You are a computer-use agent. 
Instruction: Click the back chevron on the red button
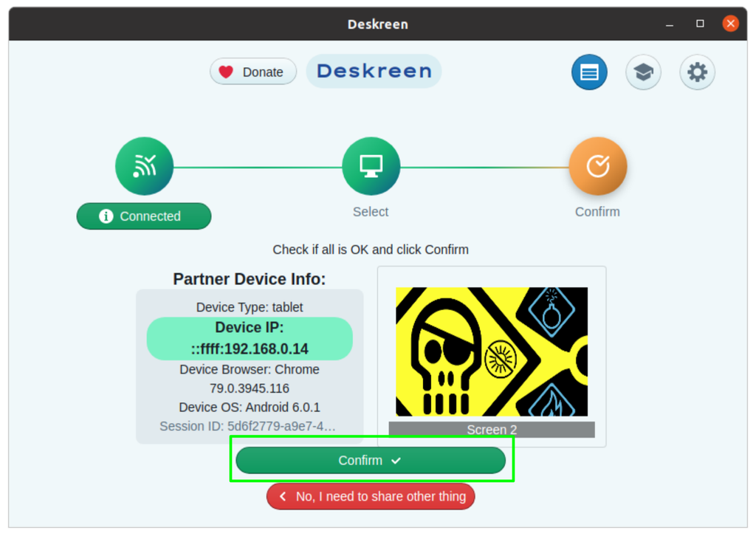coord(281,496)
